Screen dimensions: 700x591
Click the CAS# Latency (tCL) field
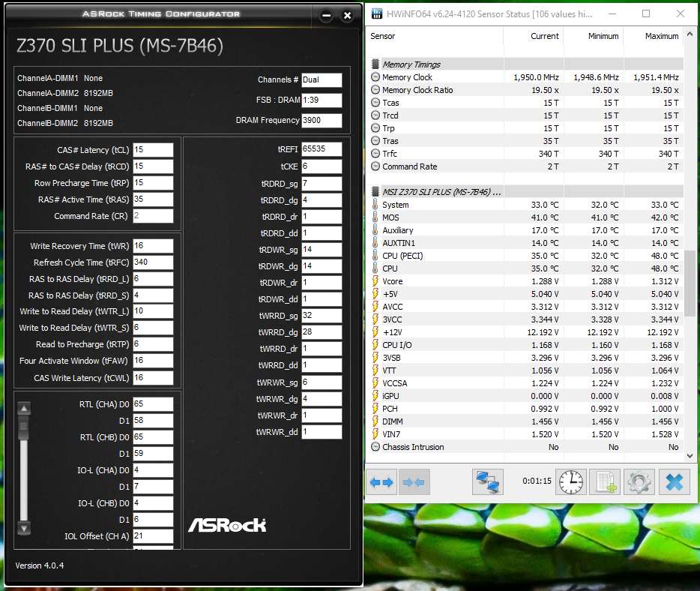[153, 150]
